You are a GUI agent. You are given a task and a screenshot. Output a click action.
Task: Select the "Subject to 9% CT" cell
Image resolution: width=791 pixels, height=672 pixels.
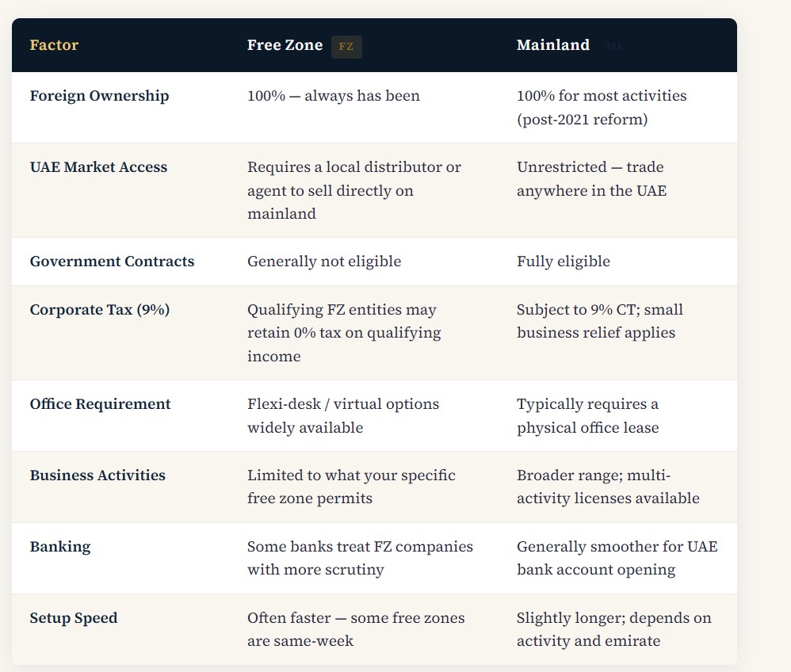click(x=599, y=321)
